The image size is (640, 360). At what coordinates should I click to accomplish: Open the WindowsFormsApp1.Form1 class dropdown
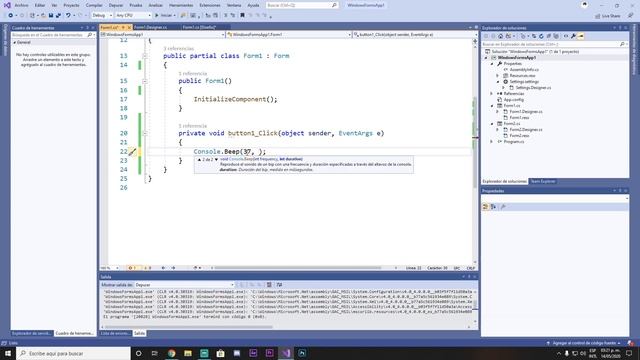coord(289,35)
